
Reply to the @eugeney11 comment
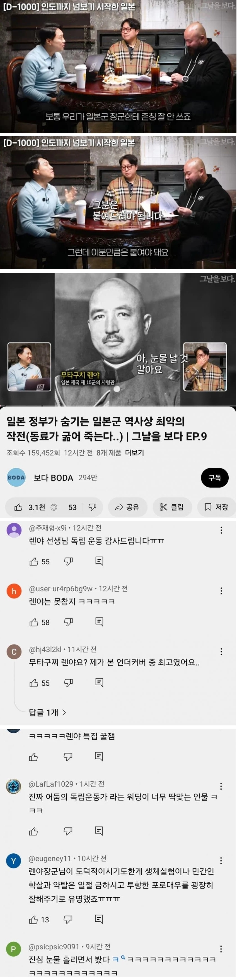[99, 920]
